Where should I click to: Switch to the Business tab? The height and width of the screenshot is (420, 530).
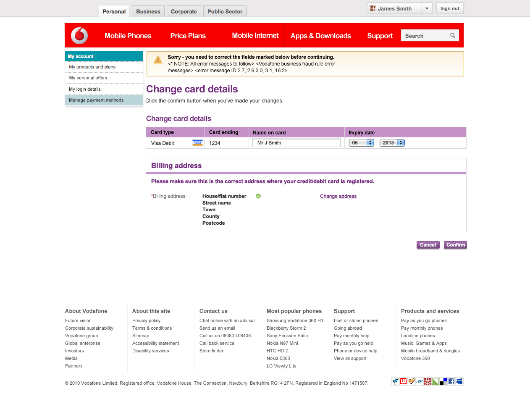(x=148, y=11)
